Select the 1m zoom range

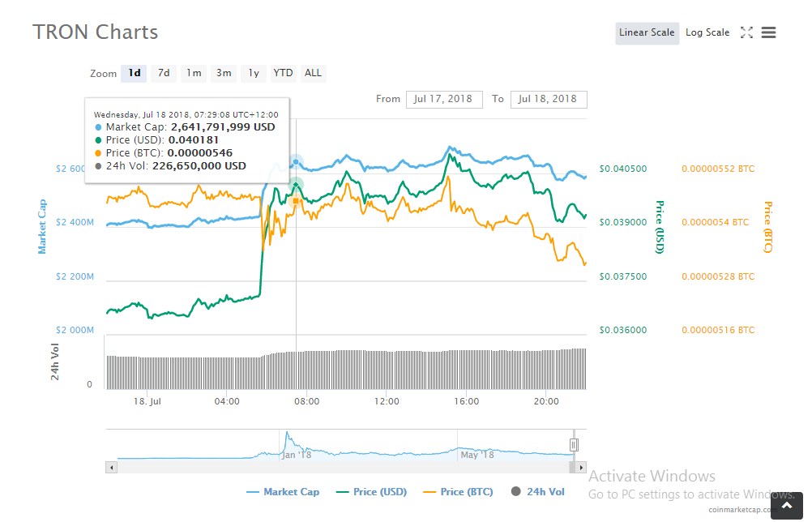[x=194, y=73]
